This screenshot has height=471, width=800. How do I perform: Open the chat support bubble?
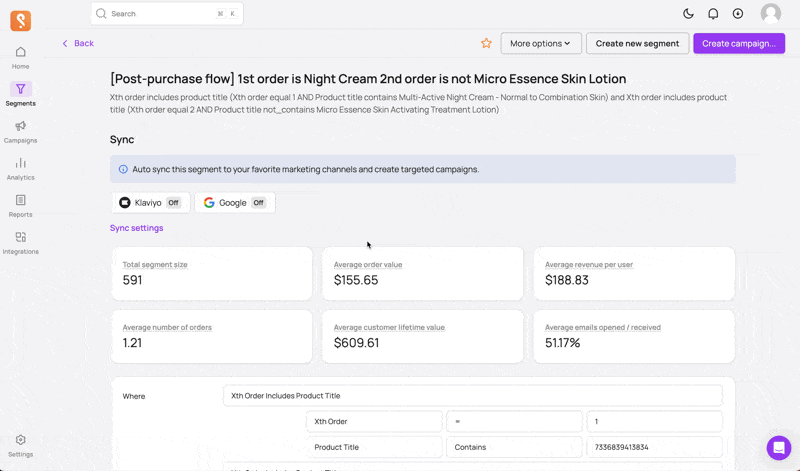coord(779,448)
